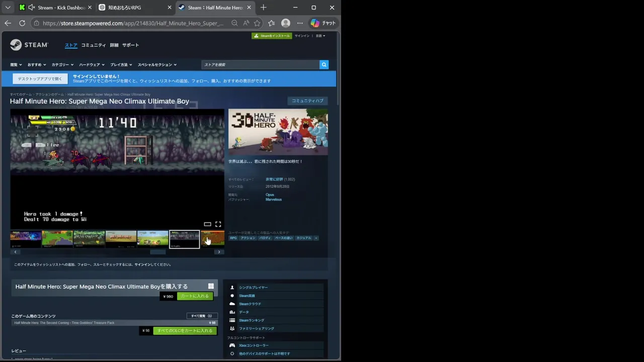Click the Steam logo
The image size is (644, 362).
point(29,45)
